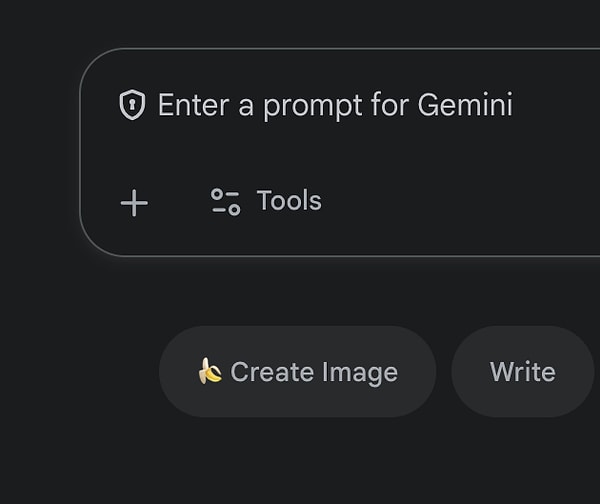Select the Create Image suggestion chip
Screen dimensions: 600x504
[x=297, y=372]
